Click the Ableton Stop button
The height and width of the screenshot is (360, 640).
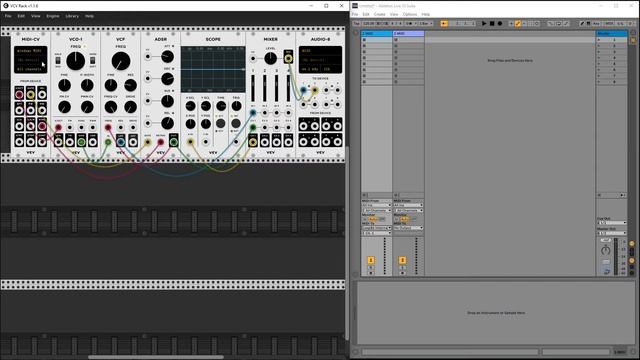pos(492,24)
